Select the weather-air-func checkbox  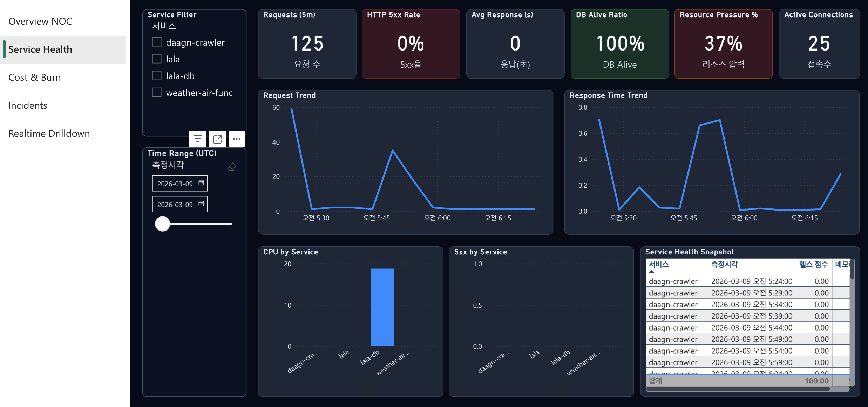157,93
